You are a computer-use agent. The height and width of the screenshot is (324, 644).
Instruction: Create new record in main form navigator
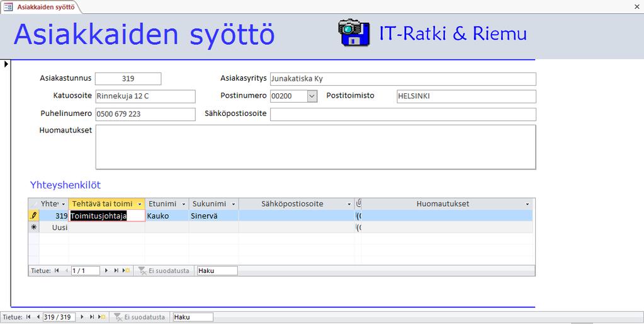tap(102, 317)
